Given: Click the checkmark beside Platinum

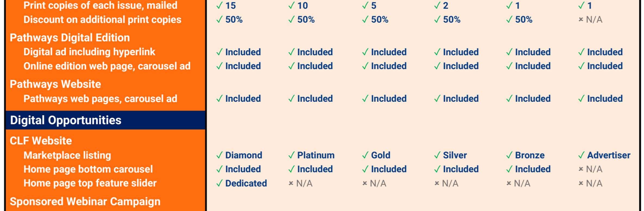Looking at the screenshot, I should tap(291, 155).
